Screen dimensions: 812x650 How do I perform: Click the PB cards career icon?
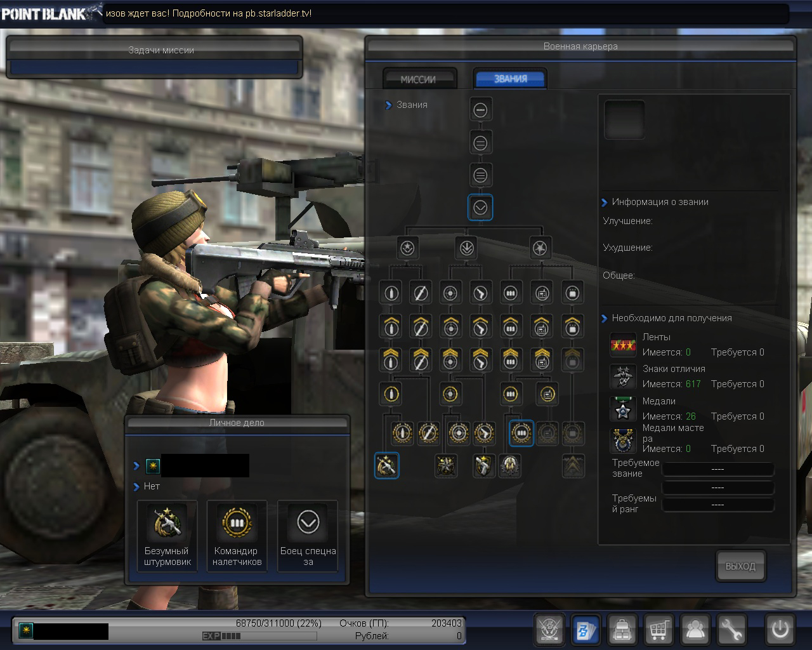coord(586,630)
